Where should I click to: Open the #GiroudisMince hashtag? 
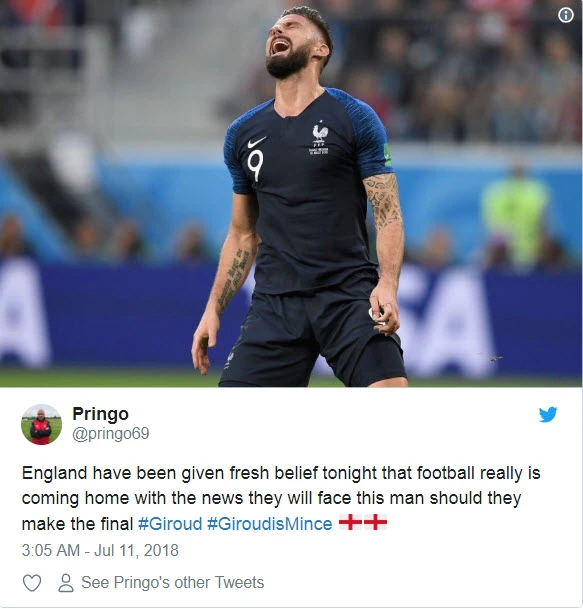pyautogui.click(x=270, y=524)
